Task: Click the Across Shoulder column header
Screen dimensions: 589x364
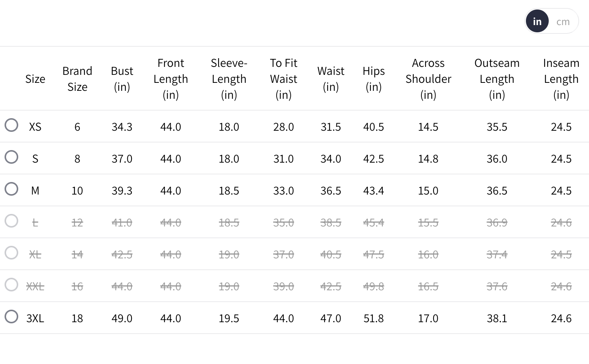Action: (x=428, y=79)
